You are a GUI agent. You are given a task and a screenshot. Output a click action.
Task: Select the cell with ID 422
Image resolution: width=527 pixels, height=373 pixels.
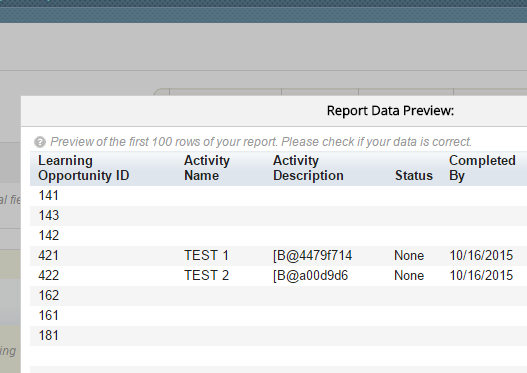(48, 276)
